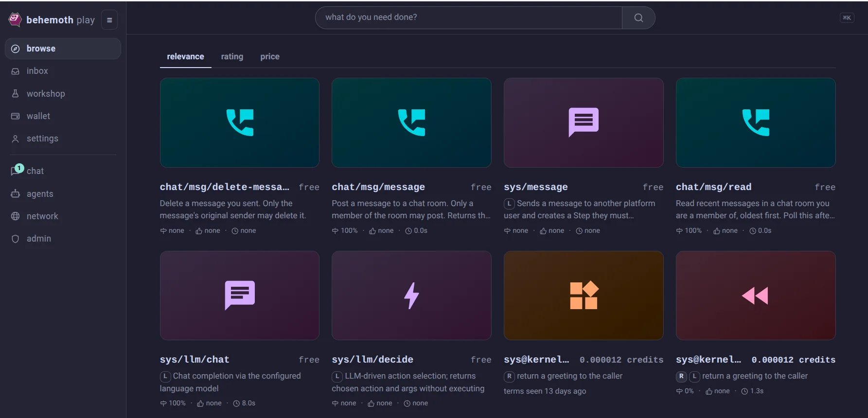Viewport: 868px width, 418px height.
Task: Click the 100% success rate on chat/msg/read
Action: (689, 231)
